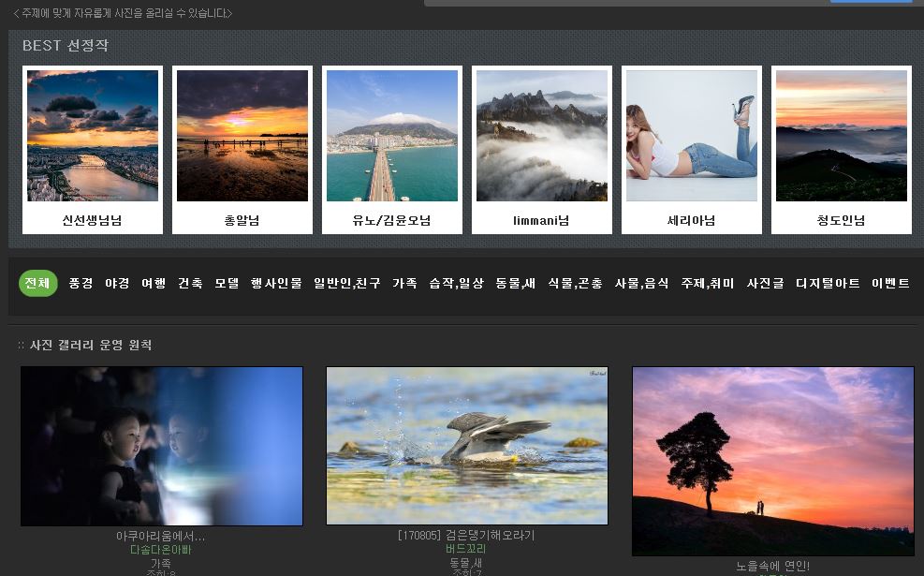Click the post title 노을속에 연인!
This screenshot has height=576, width=924.
(x=772, y=566)
